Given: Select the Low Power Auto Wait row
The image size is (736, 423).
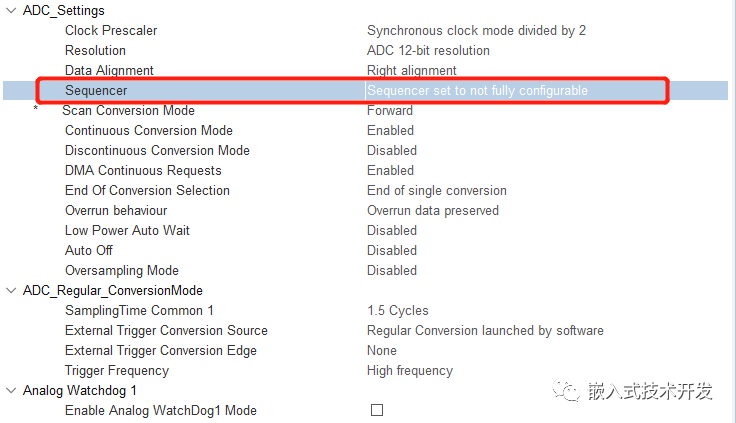Looking at the screenshot, I should [x=127, y=230].
